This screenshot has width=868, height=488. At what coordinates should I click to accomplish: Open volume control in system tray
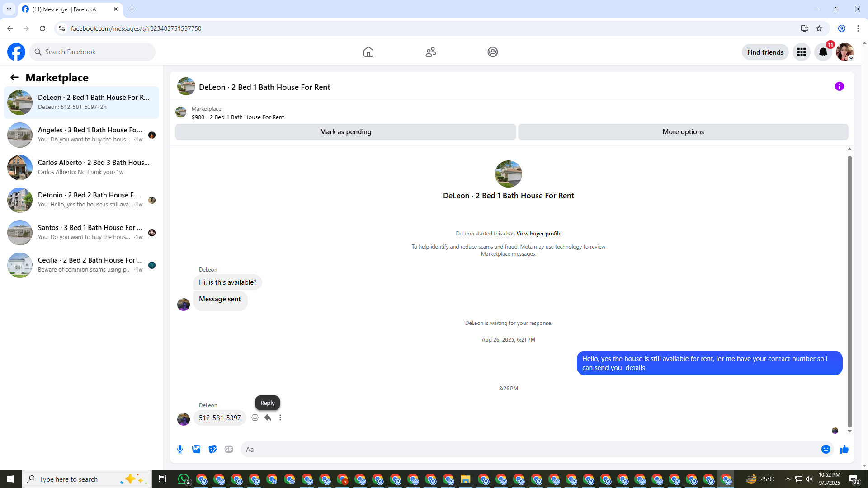[x=809, y=479]
